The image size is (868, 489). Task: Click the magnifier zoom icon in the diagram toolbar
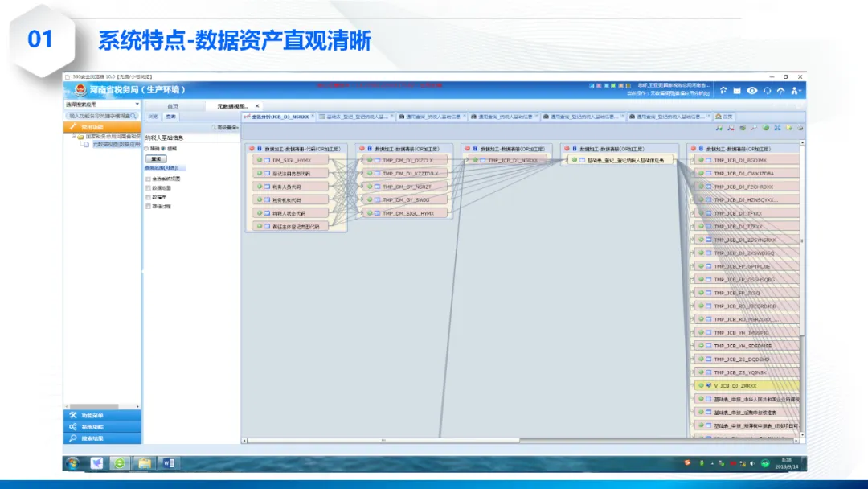click(x=754, y=128)
